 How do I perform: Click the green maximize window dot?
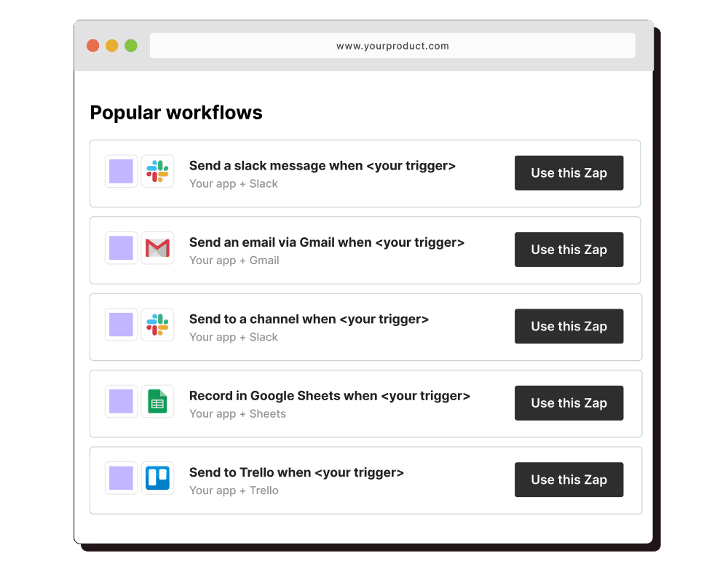131,46
